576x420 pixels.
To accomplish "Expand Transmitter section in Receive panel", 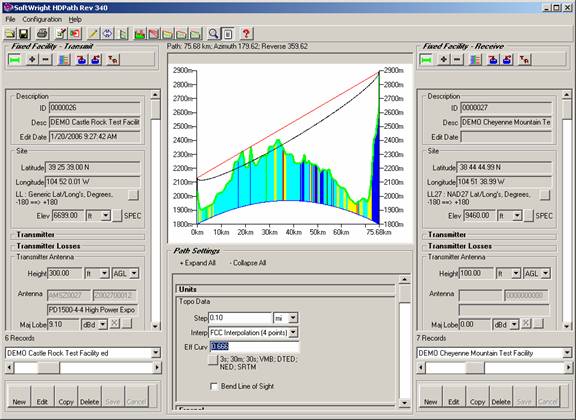I will [490, 234].
